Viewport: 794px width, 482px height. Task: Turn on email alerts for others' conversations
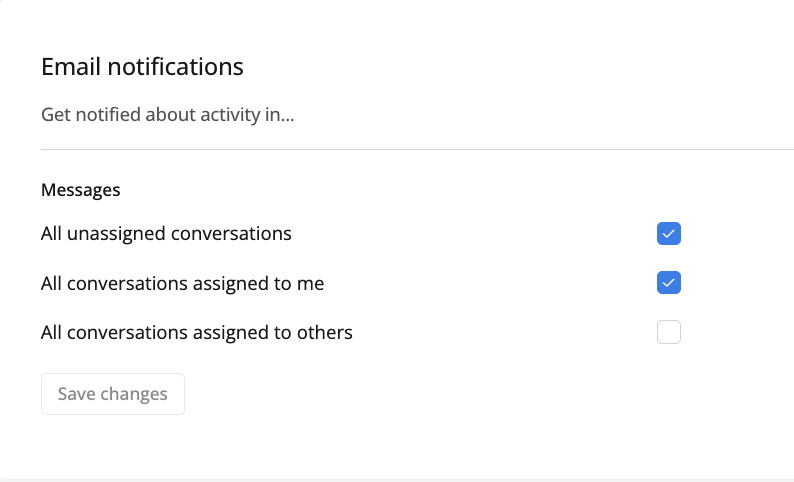669,332
